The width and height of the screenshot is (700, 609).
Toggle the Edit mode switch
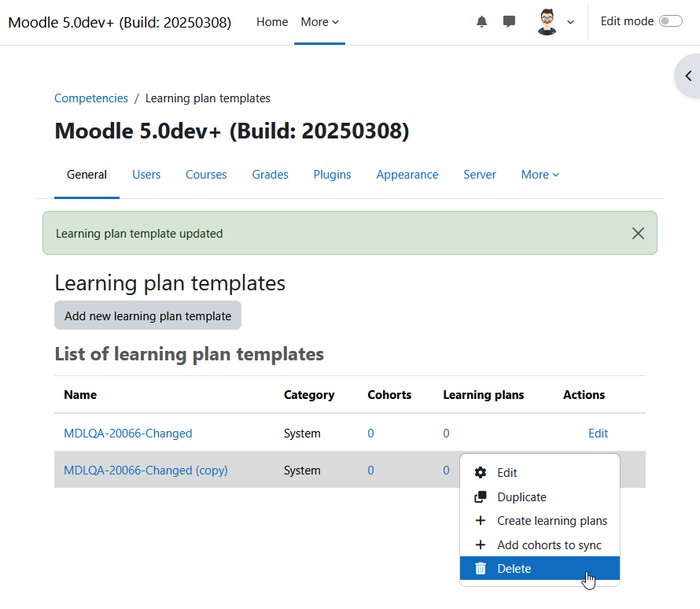click(x=671, y=21)
